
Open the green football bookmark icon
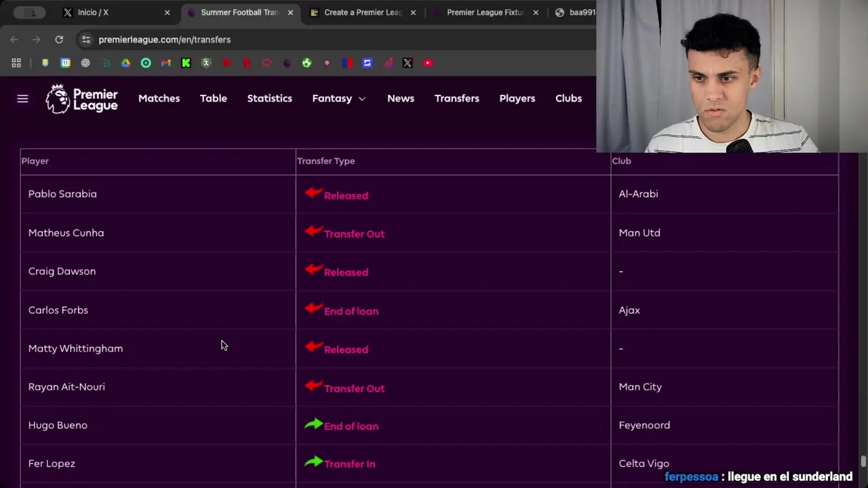pyautogui.click(x=307, y=63)
